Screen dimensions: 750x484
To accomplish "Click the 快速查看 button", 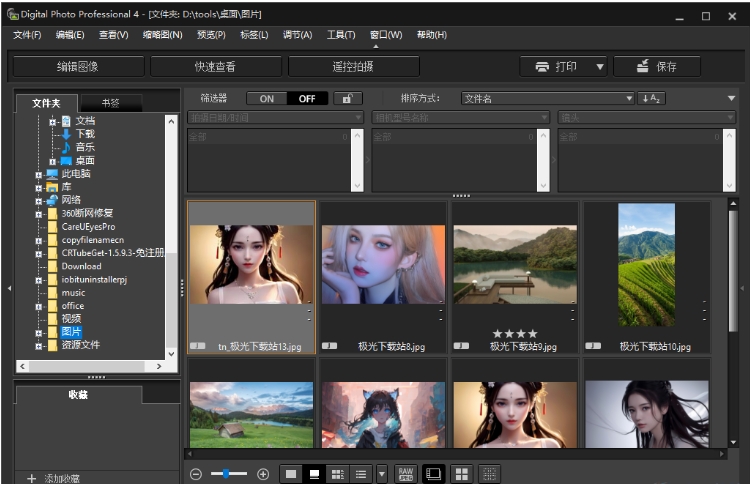I will (x=215, y=66).
